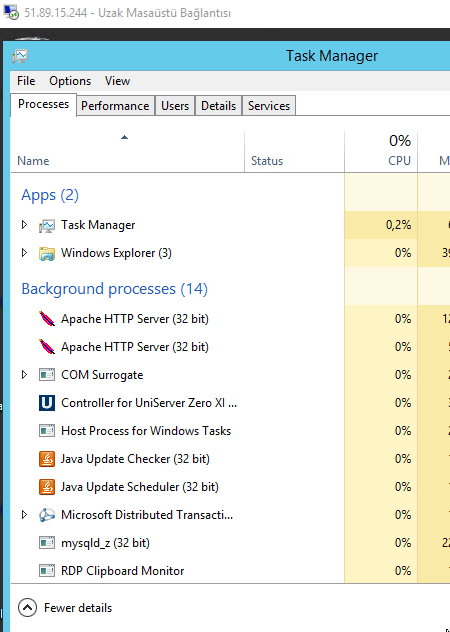Select the RDP Clipboard Monitor process row
Image resolution: width=450 pixels, height=632 pixels.
pos(230,571)
